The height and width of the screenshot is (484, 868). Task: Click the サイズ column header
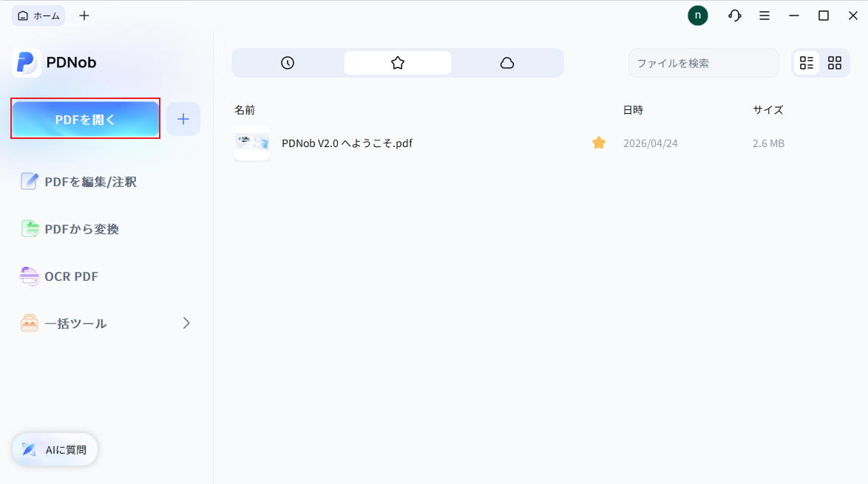coord(768,110)
